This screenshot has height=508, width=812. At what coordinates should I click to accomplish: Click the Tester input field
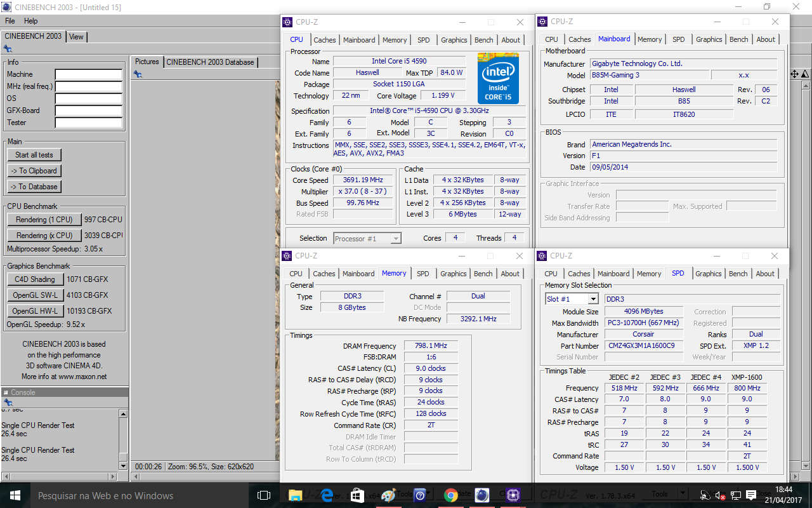(88, 123)
